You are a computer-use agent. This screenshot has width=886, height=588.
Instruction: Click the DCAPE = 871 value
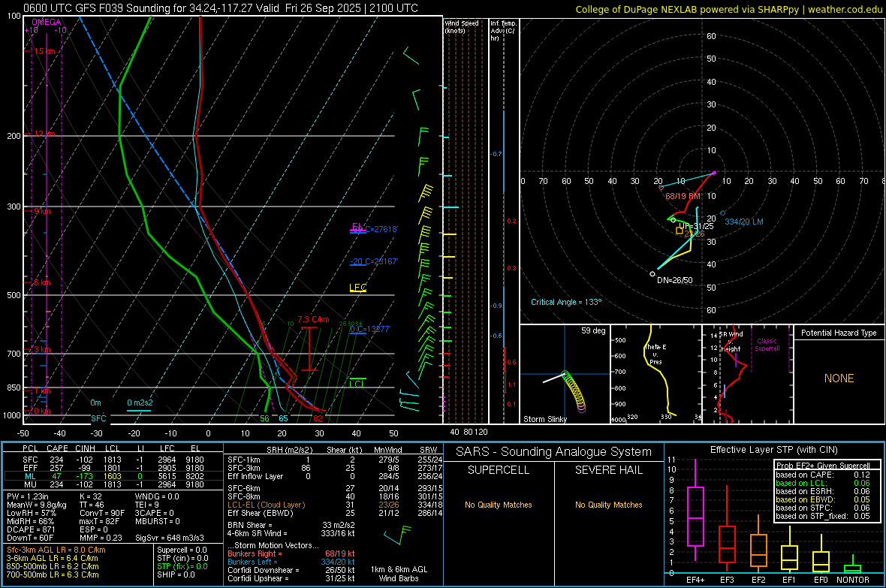(x=31, y=529)
